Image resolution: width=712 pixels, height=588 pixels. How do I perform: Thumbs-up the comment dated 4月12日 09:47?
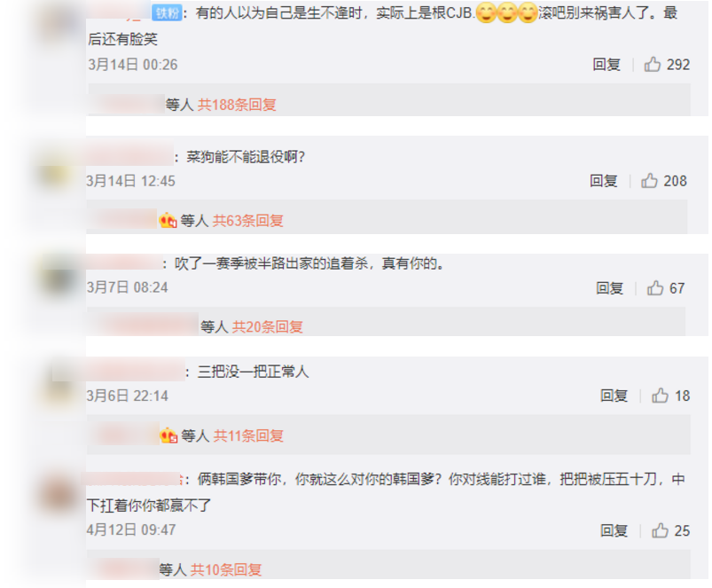click(x=661, y=530)
